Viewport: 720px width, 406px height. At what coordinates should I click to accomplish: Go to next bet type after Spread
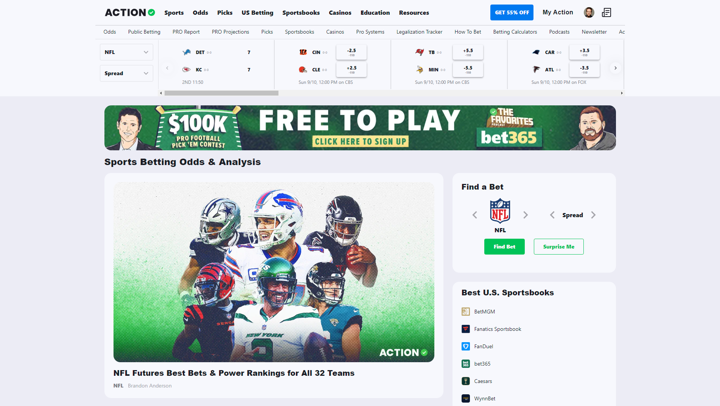(x=593, y=215)
